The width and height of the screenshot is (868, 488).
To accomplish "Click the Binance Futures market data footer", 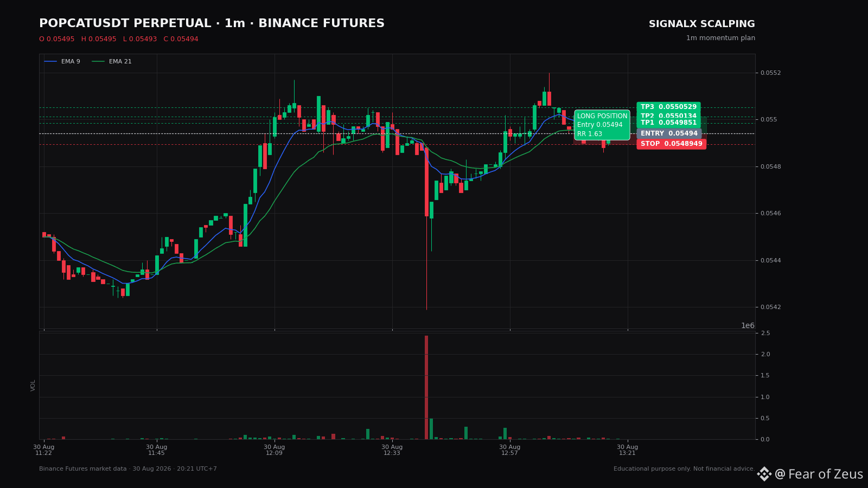I will coord(128,469).
